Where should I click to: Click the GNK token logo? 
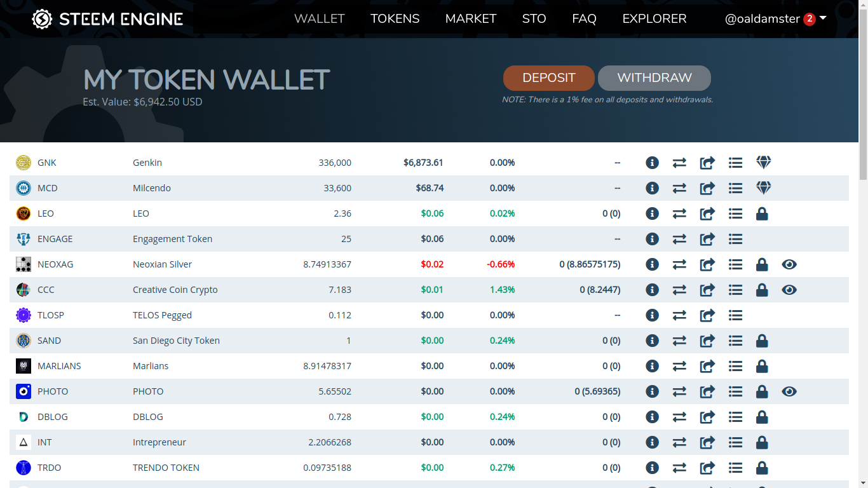[x=24, y=163]
